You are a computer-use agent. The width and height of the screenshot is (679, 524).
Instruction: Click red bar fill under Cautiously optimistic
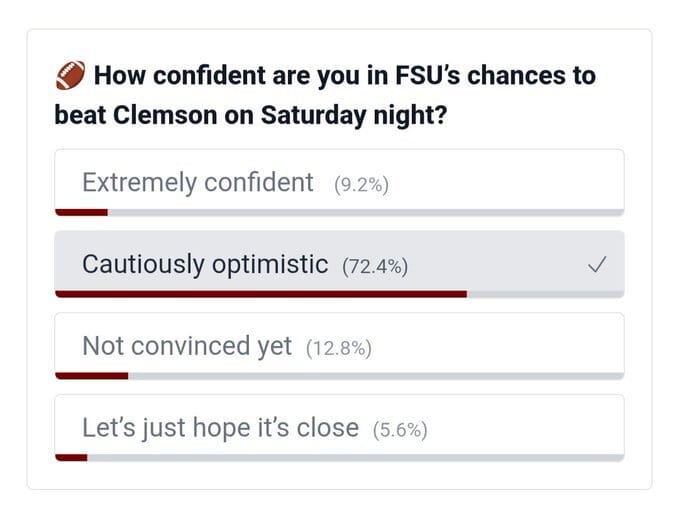260,294
